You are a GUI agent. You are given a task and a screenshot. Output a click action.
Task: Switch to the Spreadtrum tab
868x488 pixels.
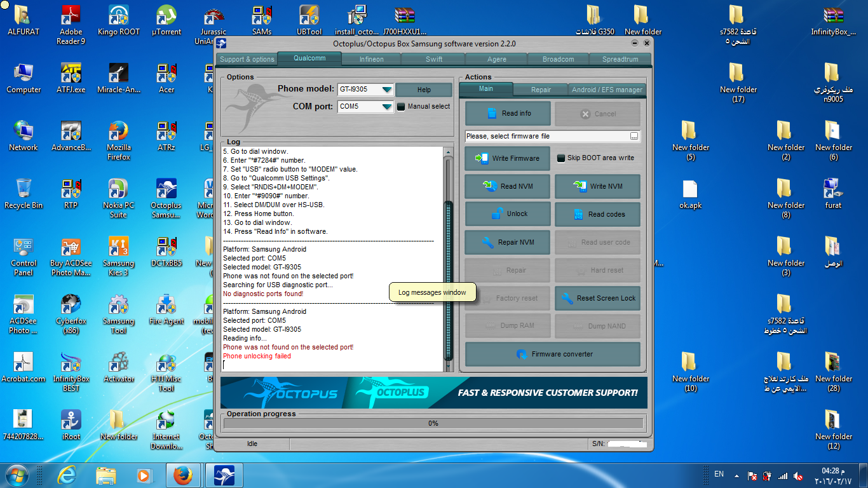620,59
